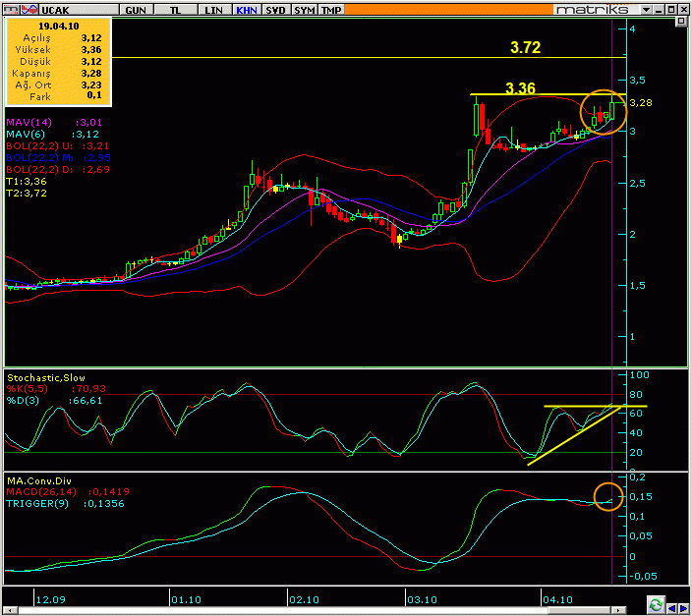
Task: Click the Matriks logo in the title bar
Action: click(x=592, y=9)
